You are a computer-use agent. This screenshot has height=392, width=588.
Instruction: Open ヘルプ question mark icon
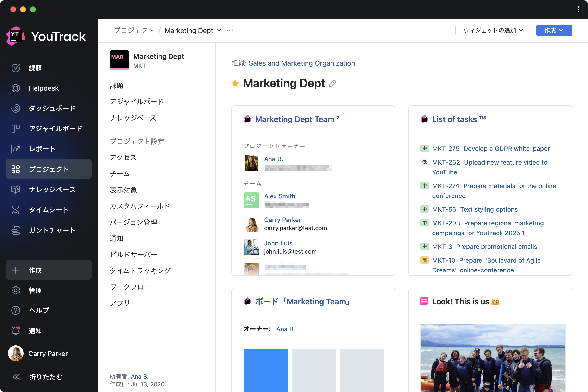[15, 310]
